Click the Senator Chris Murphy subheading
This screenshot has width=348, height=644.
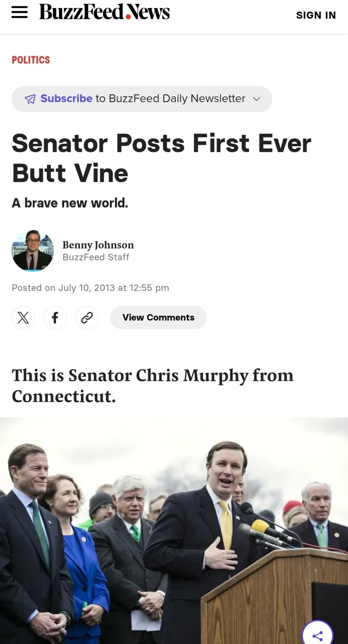(153, 386)
